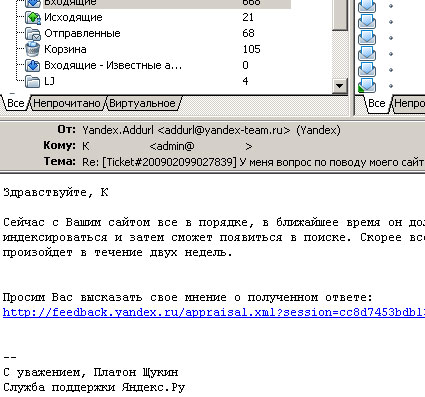Click the Корзина trash bin icon
This screenshot has width=425, height=397.
33,49
